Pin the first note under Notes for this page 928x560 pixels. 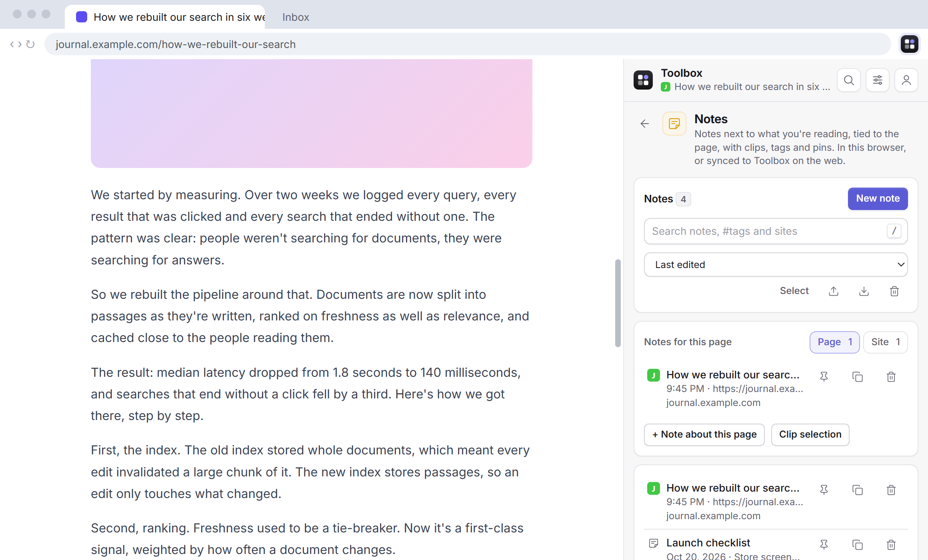824,377
